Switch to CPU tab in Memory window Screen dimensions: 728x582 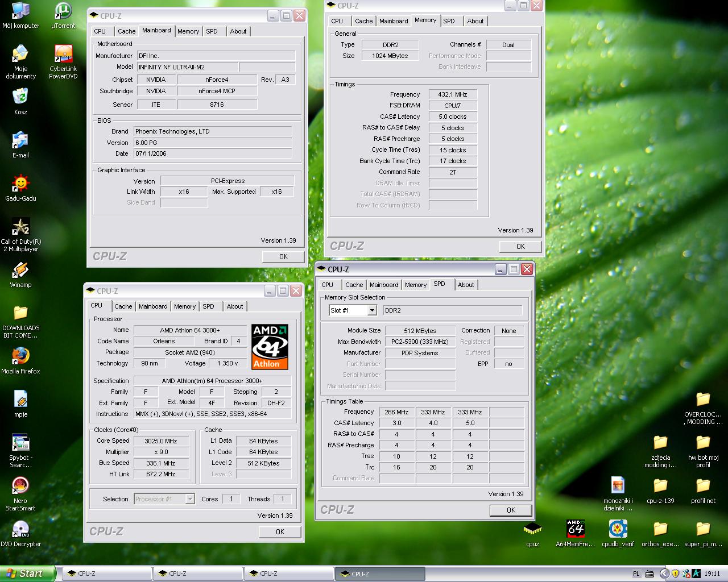click(337, 21)
